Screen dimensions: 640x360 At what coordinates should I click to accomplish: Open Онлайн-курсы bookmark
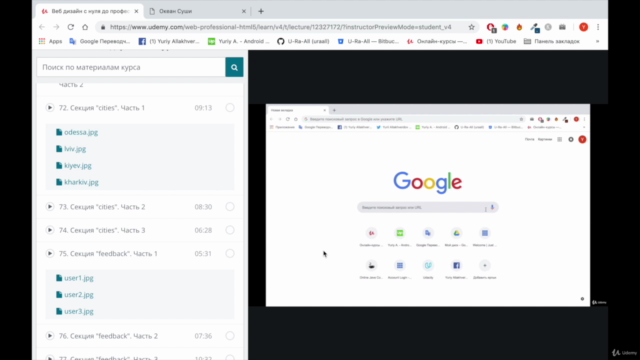[x=437, y=41]
